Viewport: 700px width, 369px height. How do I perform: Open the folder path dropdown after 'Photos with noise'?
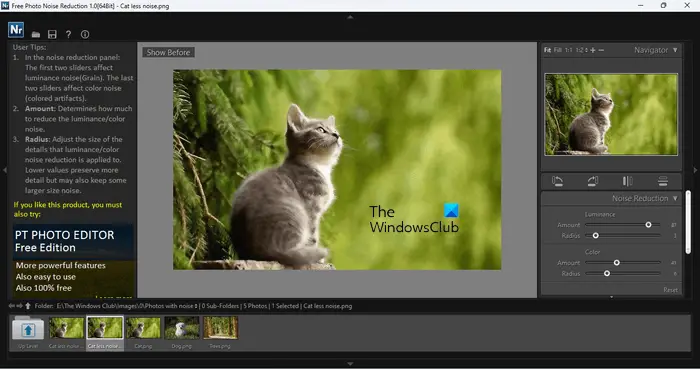pos(196,306)
